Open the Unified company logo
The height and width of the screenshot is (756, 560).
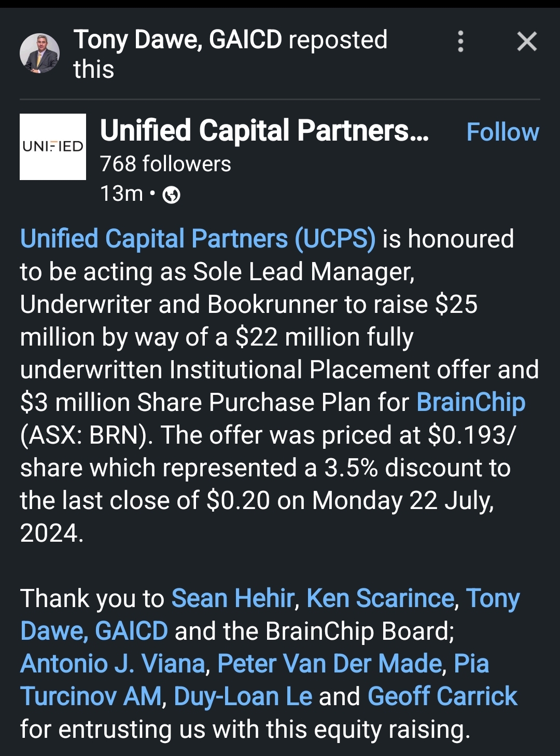coord(53,147)
